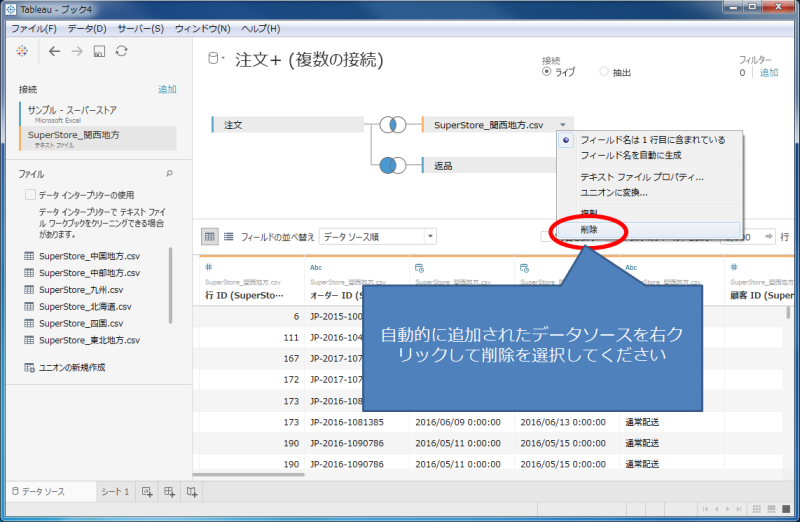The width and height of the screenshot is (800, 522).
Task: Click the data grid vertical scrollbar
Action: (788, 312)
